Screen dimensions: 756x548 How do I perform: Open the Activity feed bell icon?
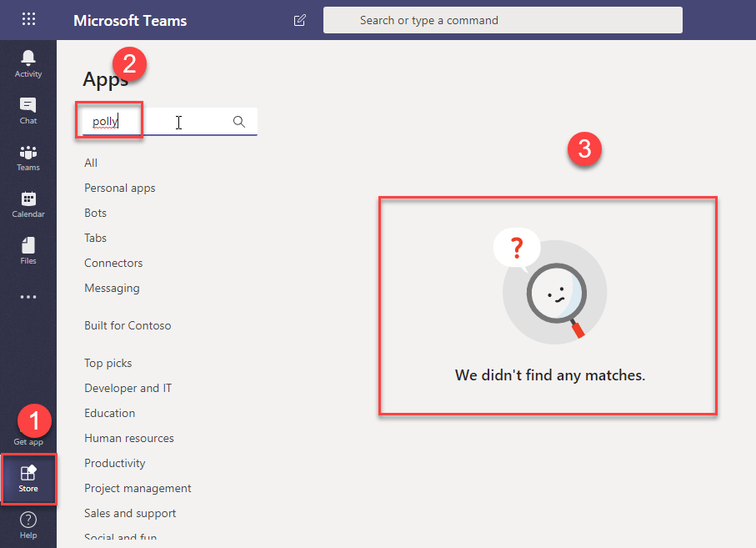(28, 63)
